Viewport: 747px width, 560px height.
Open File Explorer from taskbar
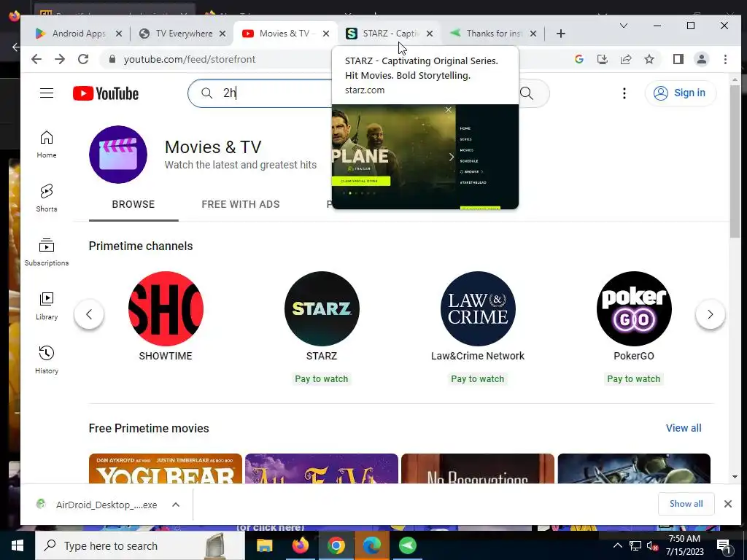264,545
